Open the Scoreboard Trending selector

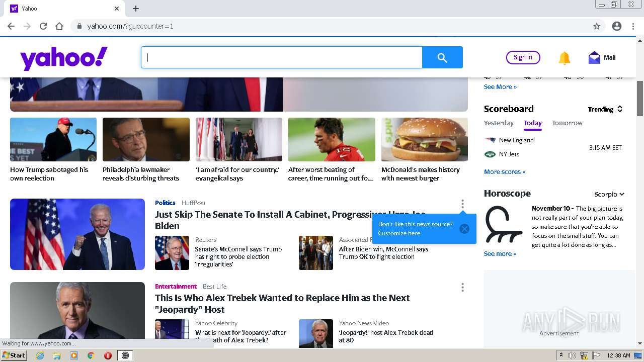(605, 109)
